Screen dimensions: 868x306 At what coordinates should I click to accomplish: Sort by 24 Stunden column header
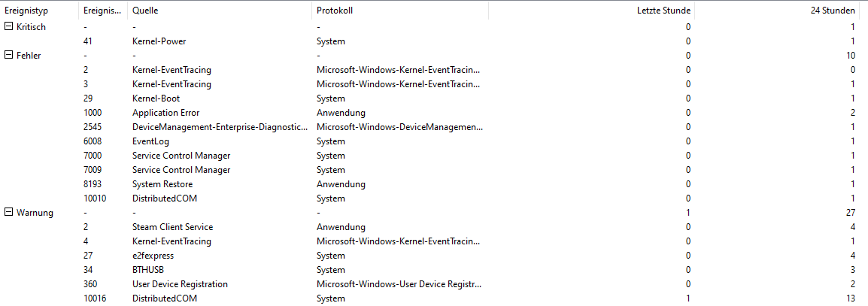(x=781, y=11)
